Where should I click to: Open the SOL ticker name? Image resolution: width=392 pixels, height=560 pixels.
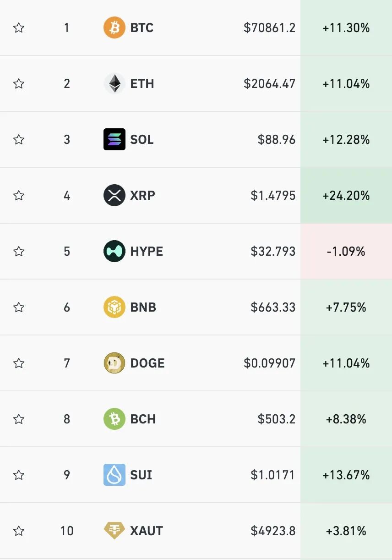click(142, 139)
